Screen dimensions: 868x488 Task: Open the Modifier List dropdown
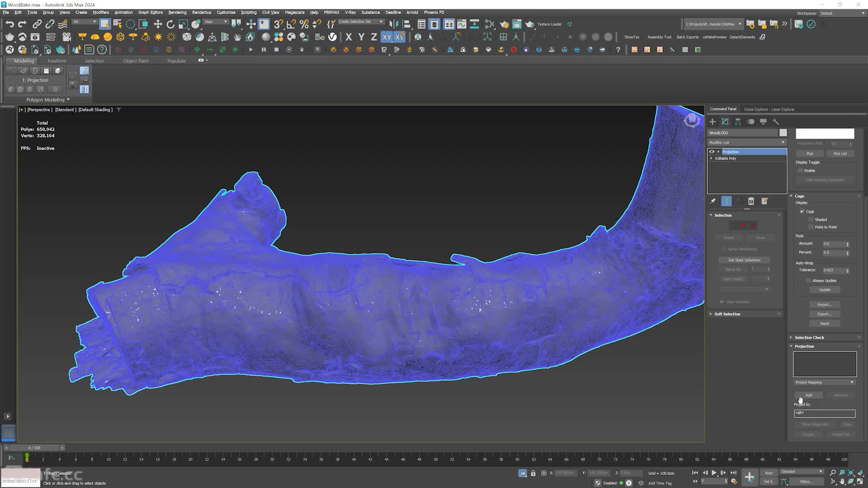pyautogui.click(x=747, y=142)
